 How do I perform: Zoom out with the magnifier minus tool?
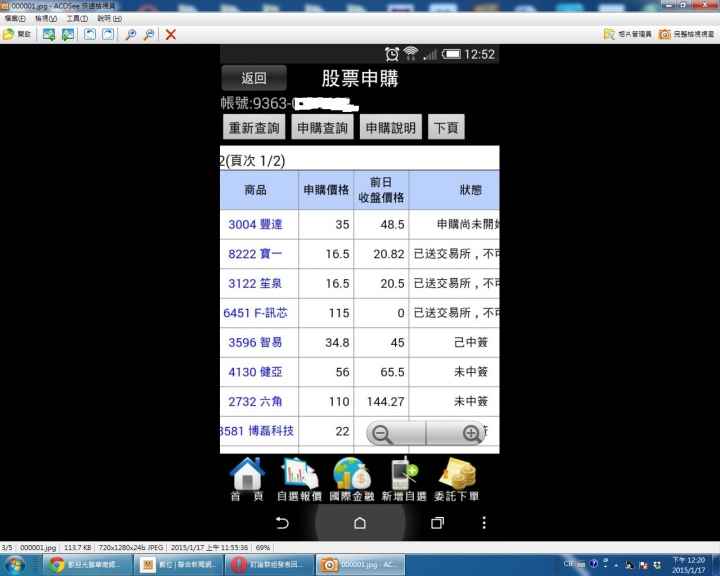[x=149, y=34]
